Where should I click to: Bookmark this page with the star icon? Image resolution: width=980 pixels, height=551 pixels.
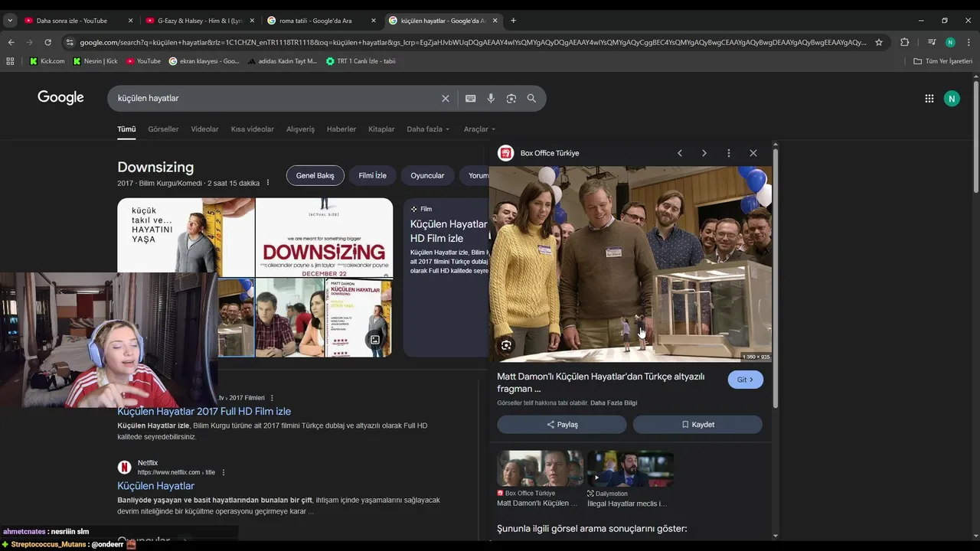tap(879, 42)
